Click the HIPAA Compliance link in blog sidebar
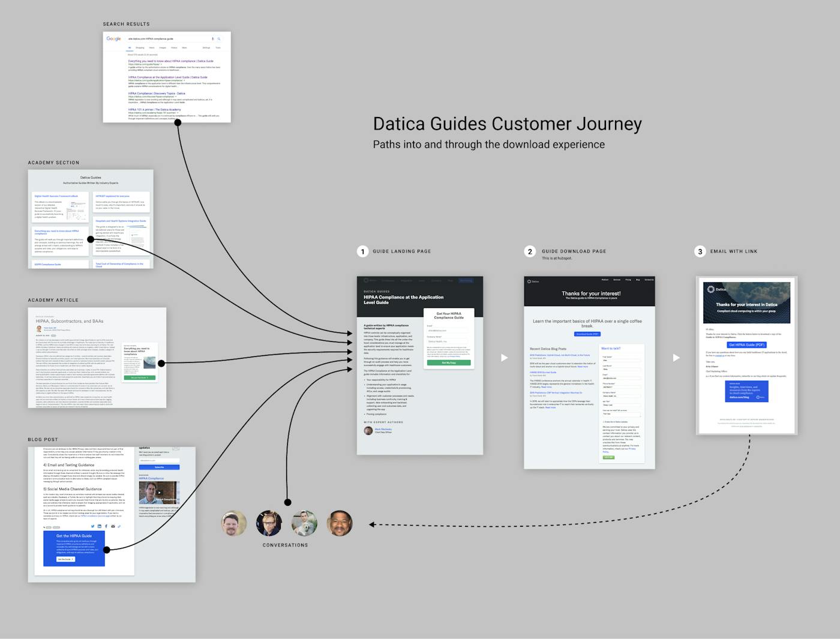 point(152,479)
